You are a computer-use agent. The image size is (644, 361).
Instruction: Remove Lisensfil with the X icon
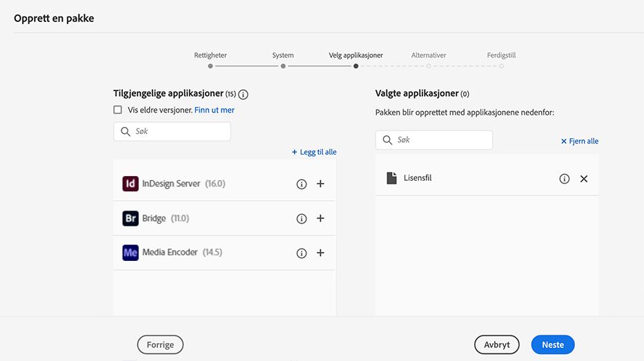coord(584,179)
